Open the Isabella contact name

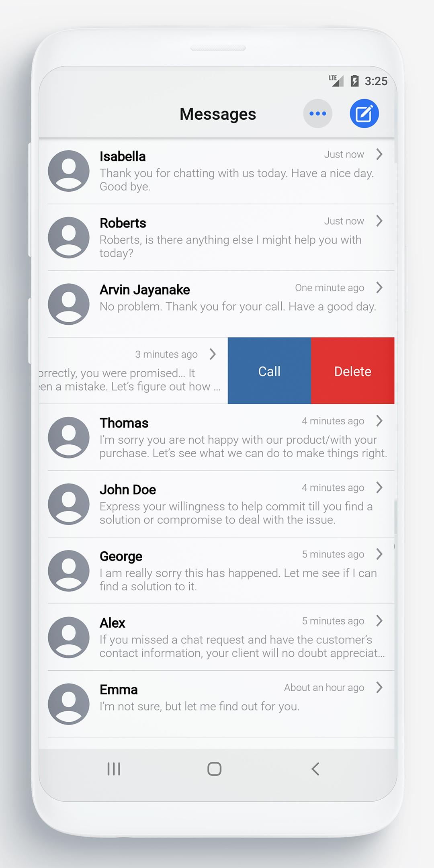(123, 156)
